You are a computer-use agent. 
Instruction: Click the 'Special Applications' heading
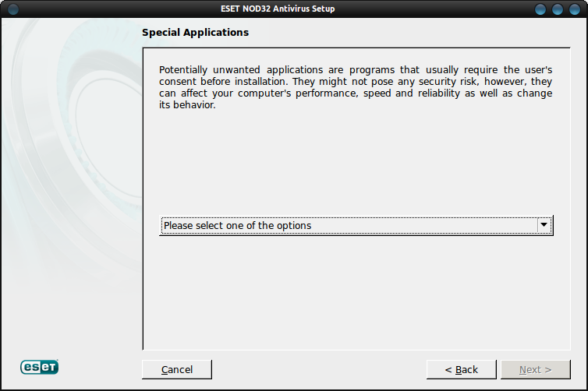(196, 33)
